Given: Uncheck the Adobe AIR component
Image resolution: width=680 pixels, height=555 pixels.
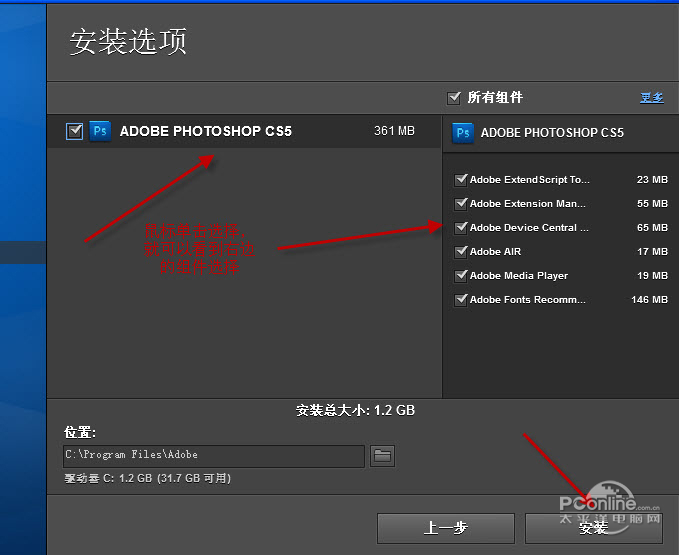Looking at the screenshot, I should pyautogui.click(x=461, y=251).
